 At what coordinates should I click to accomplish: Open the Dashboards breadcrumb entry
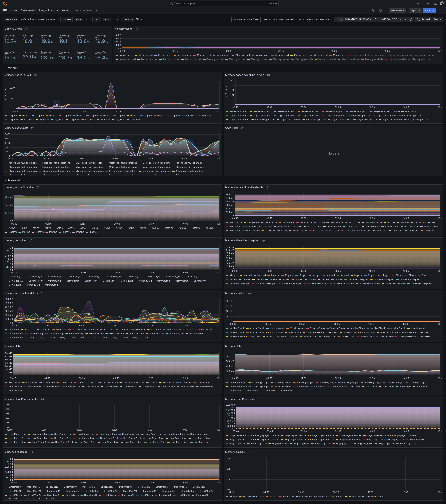28,10
